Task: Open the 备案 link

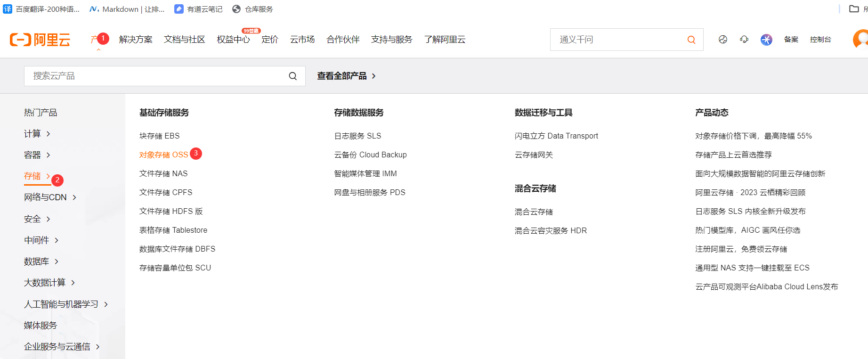Action: point(791,40)
